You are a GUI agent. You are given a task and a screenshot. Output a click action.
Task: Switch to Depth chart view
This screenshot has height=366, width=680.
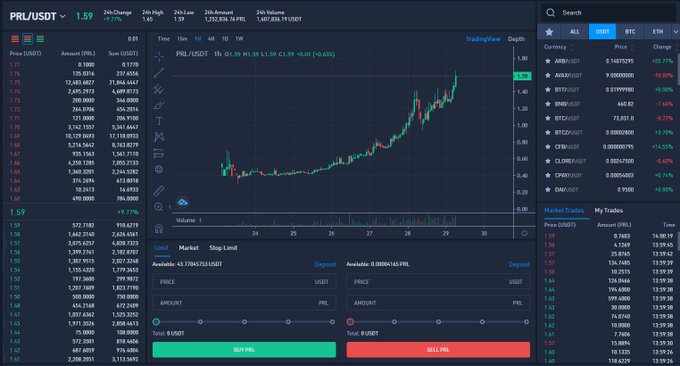click(516, 39)
